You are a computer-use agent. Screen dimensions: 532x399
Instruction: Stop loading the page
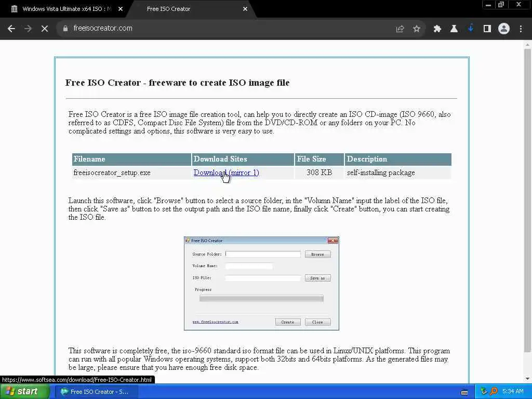tap(45, 29)
